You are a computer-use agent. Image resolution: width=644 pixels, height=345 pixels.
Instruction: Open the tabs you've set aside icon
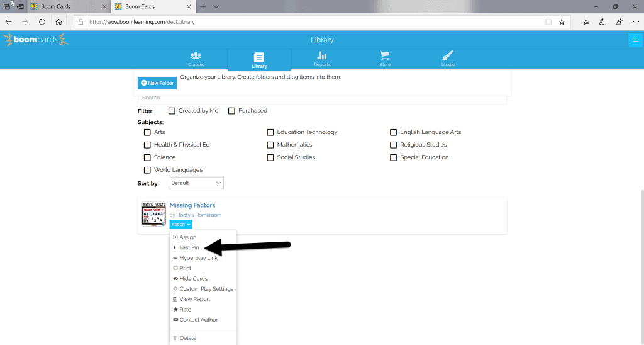(x=7, y=6)
